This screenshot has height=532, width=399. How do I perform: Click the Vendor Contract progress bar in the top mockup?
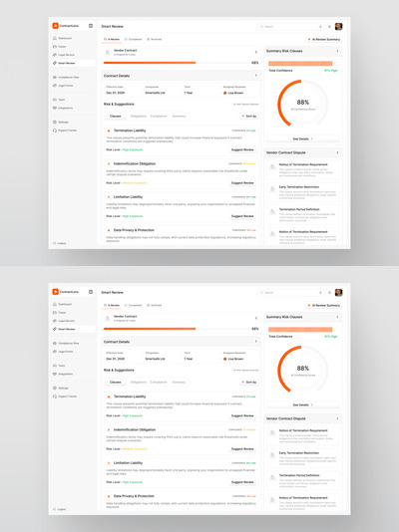(x=177, y=63)
